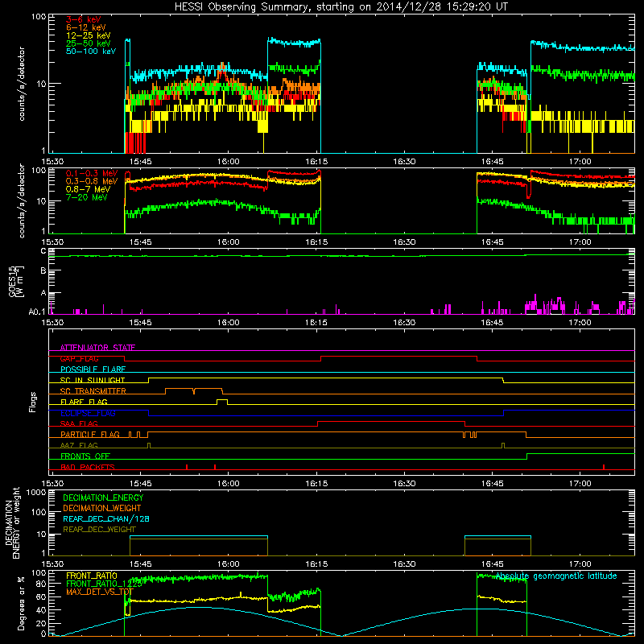
Task: Click the DECIMATION_ENERGY legend entry
Action: [x=103, y=497]
